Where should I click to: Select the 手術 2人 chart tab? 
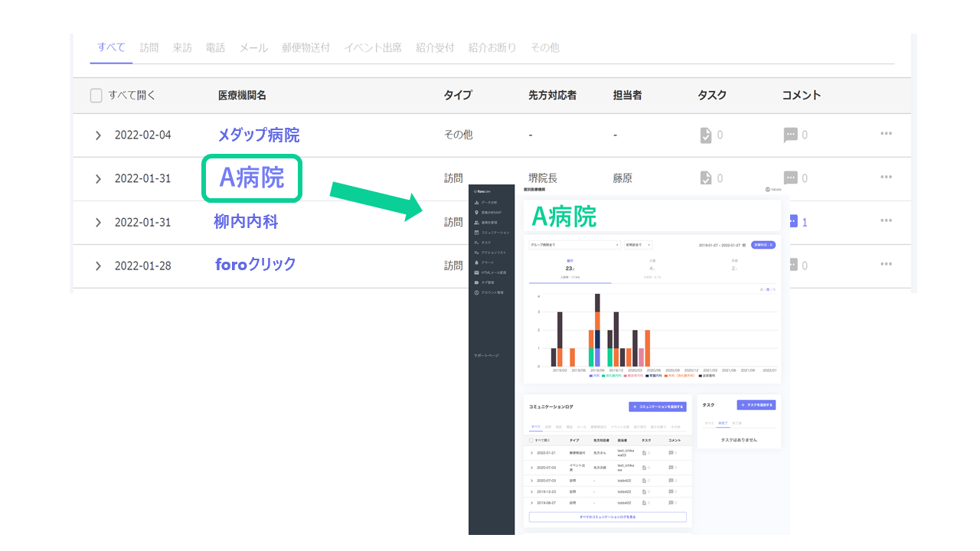[733, 269]
